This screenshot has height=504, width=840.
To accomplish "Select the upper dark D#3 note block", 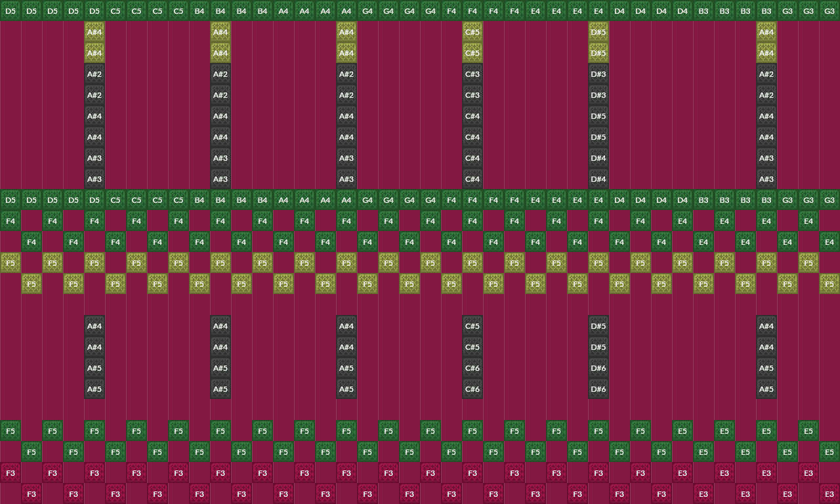I will pyautogui.click(x=598, y=73).
